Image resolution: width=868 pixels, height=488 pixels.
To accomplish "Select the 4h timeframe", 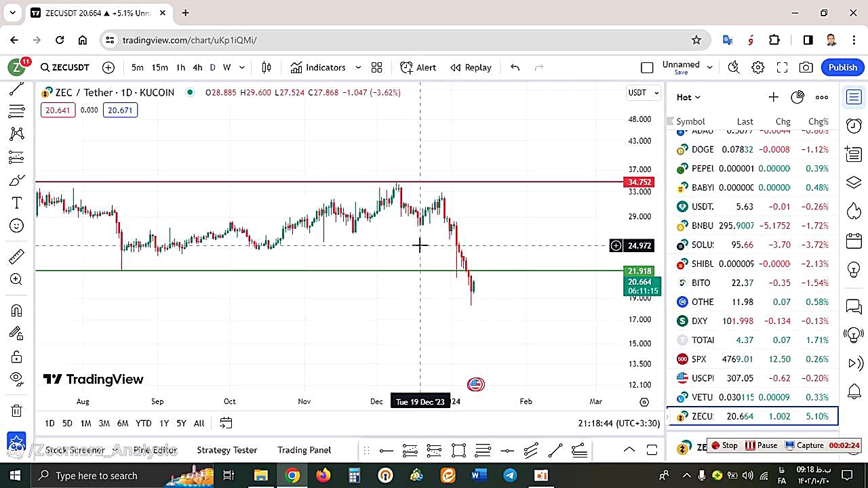I will coord(197,67).
